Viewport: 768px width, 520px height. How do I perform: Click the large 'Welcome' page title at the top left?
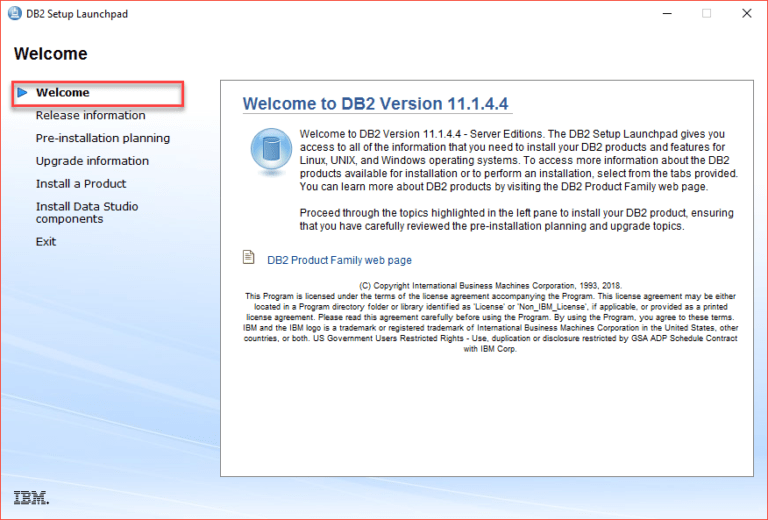[50, 53]
